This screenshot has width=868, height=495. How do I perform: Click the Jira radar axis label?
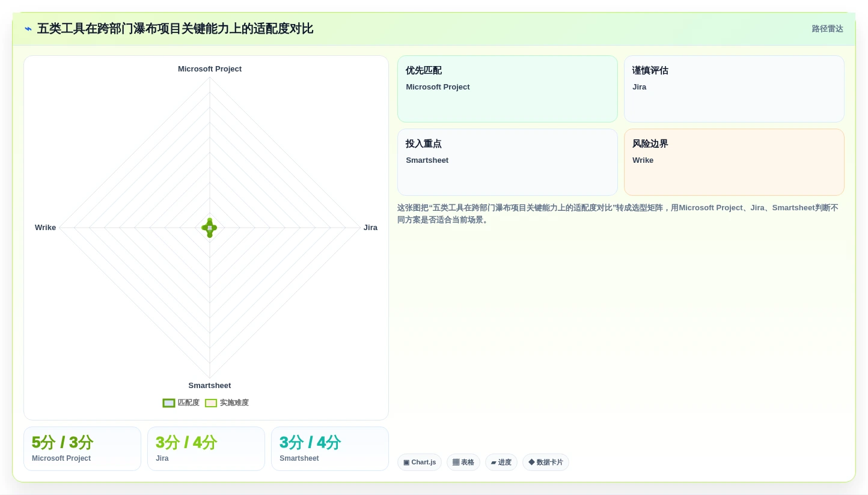(x=370, y=228)
